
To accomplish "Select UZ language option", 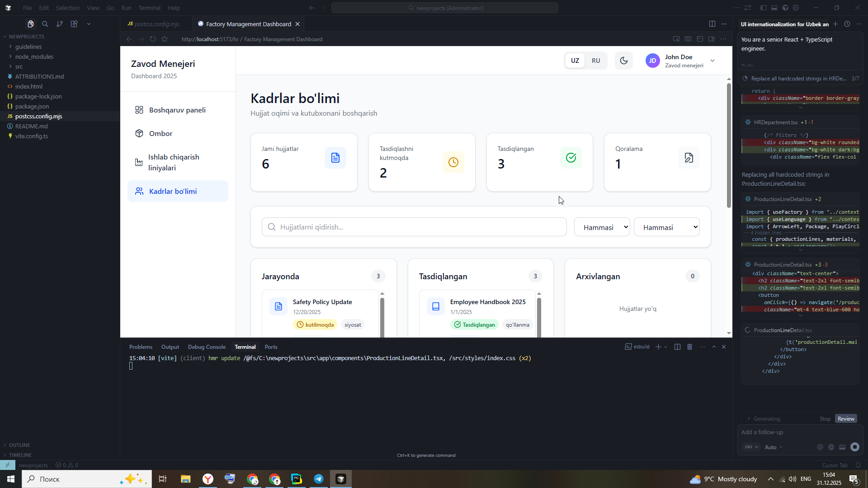I will 575,61.
